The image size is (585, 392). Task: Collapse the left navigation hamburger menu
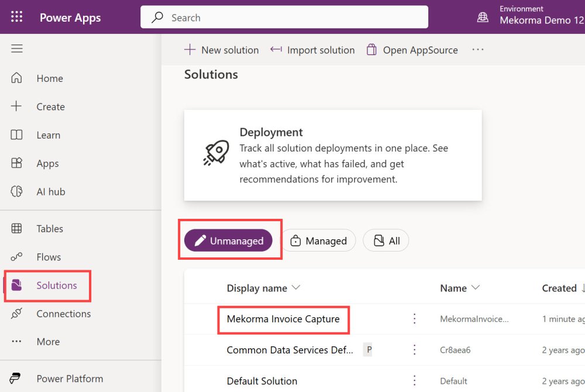tap(17, 49)
